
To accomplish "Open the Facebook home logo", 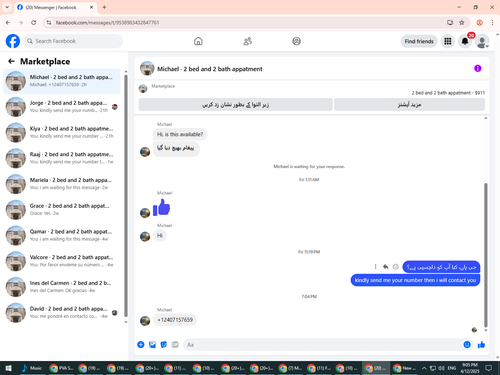I will click(x=13, y=41).
